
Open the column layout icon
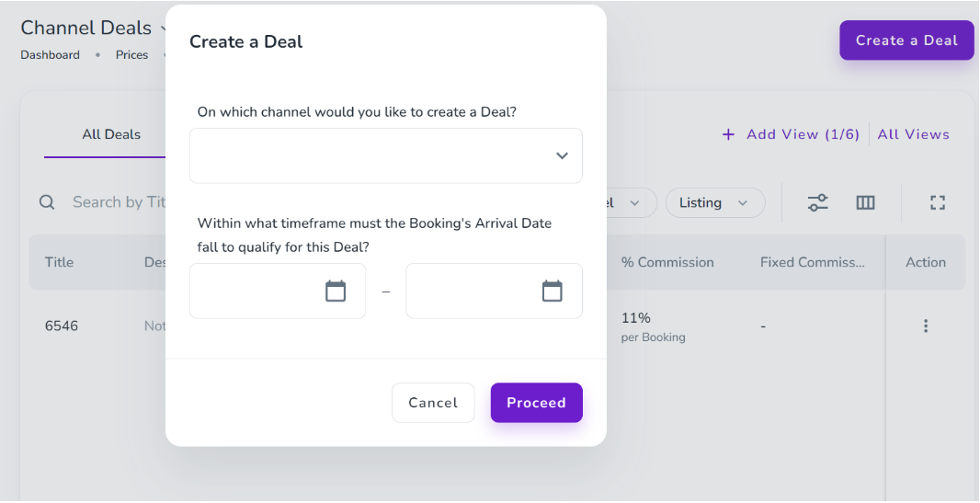pyautogui.click(x=865, y=202)
